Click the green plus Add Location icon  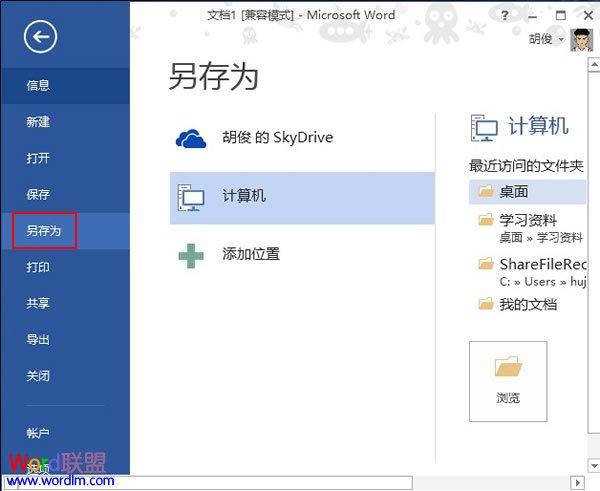[190, 255]
